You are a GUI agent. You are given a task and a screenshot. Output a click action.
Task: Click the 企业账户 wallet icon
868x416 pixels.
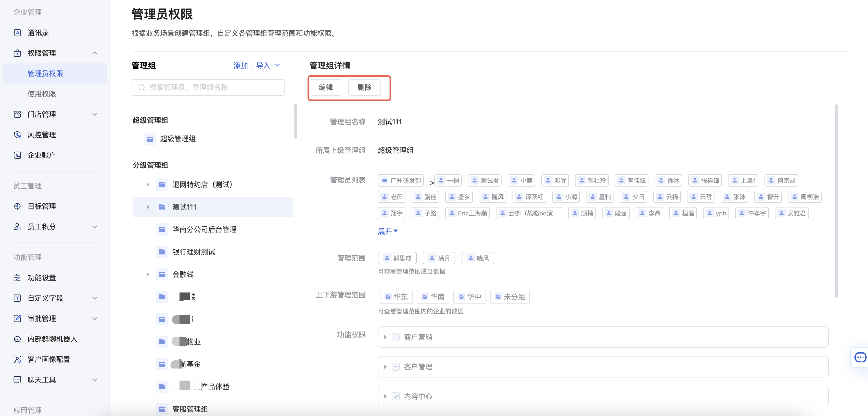click(17, 155)
